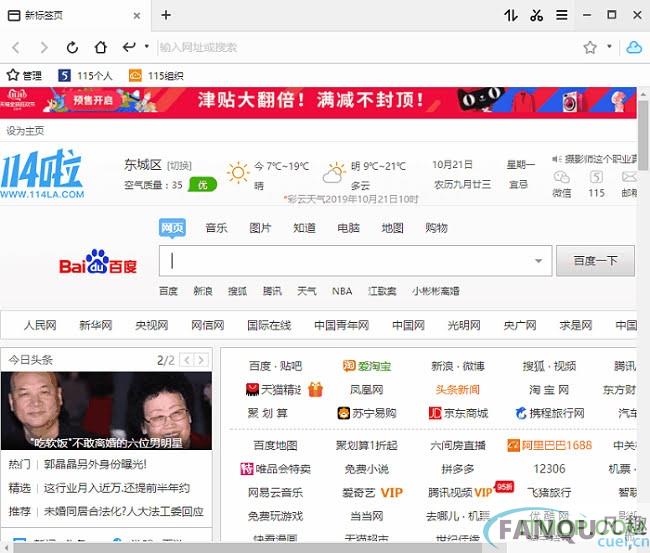The height and width of the screenshot is (553, 650).
Task: Open 中国青年网 link
Action: point(342,325)
